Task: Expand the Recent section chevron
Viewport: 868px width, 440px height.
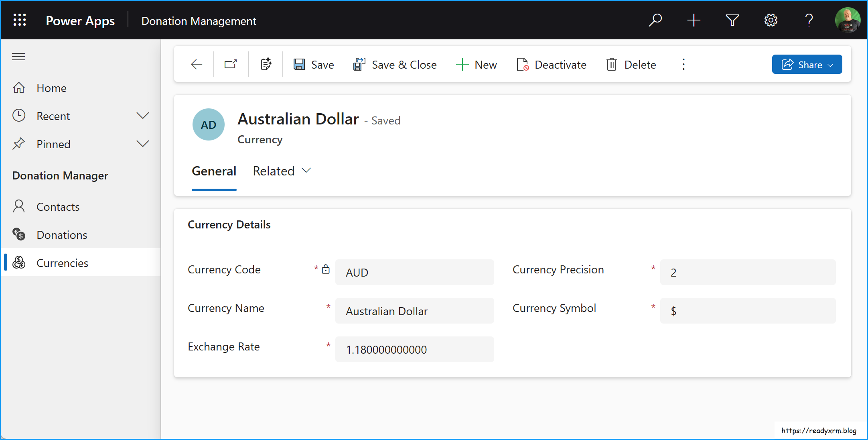Action: click(143, 115)
